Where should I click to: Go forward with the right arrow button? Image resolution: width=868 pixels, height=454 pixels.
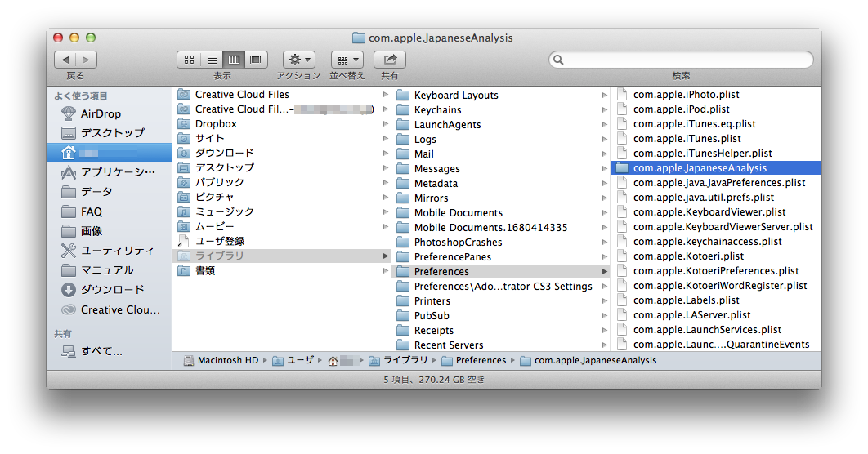pyautogui.click(x=86, y=59)
